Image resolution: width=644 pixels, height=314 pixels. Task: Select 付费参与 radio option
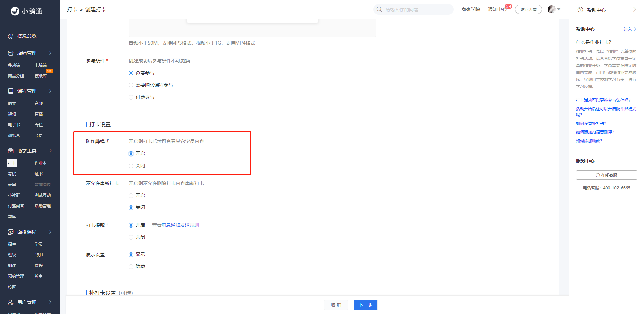coord(131,97)
